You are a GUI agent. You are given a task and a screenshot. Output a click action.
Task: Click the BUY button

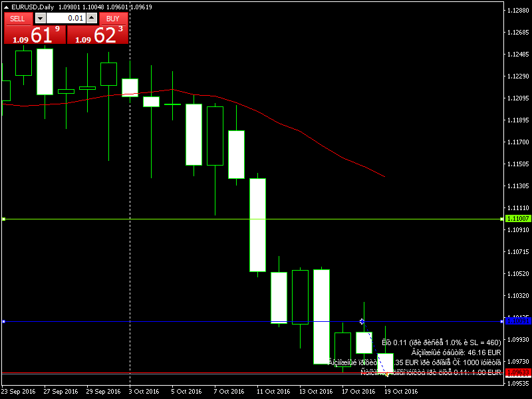[x=113, y=19]
